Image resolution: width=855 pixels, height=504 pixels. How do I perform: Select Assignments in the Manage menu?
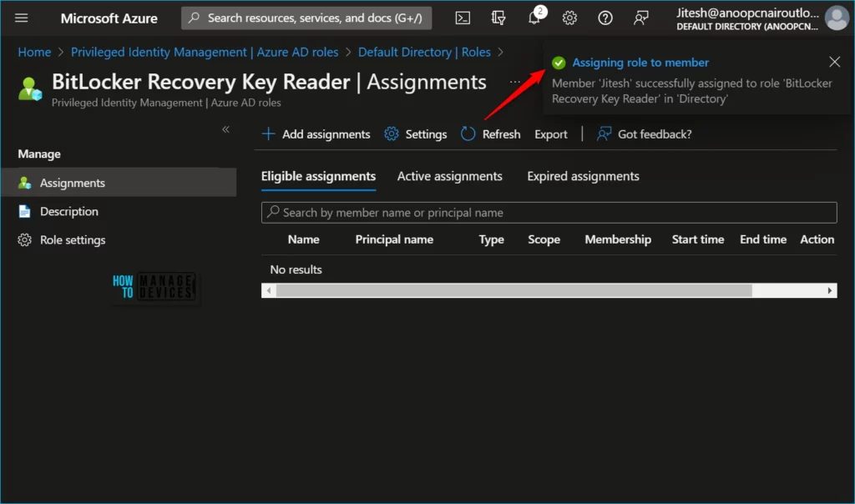pyautogui.click(x=119, y=183)
